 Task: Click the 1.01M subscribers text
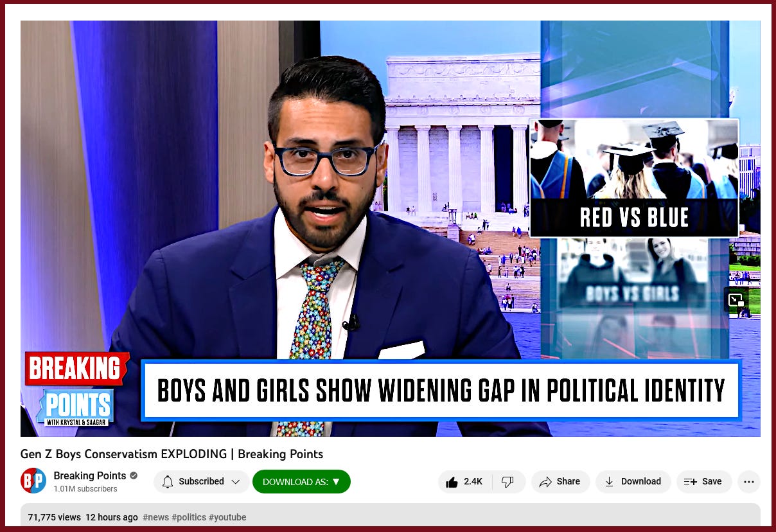[85, 489]
